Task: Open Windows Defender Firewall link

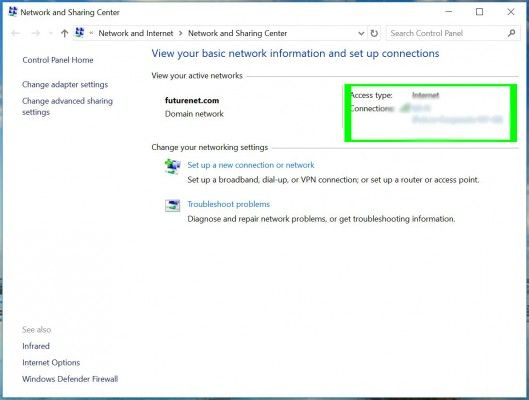Action: tap(70, 379)
